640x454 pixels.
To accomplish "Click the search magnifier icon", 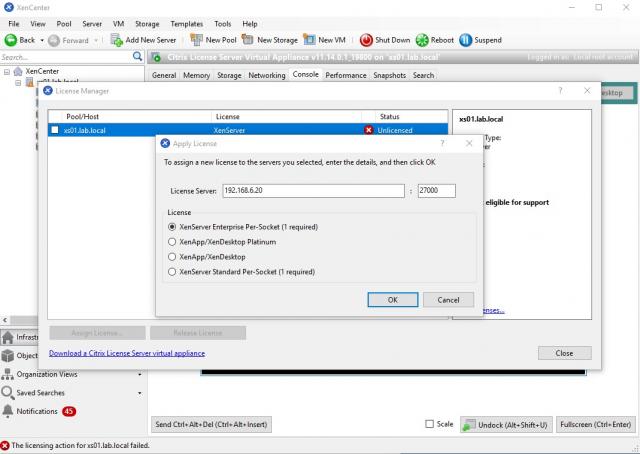I will point(138,56).
